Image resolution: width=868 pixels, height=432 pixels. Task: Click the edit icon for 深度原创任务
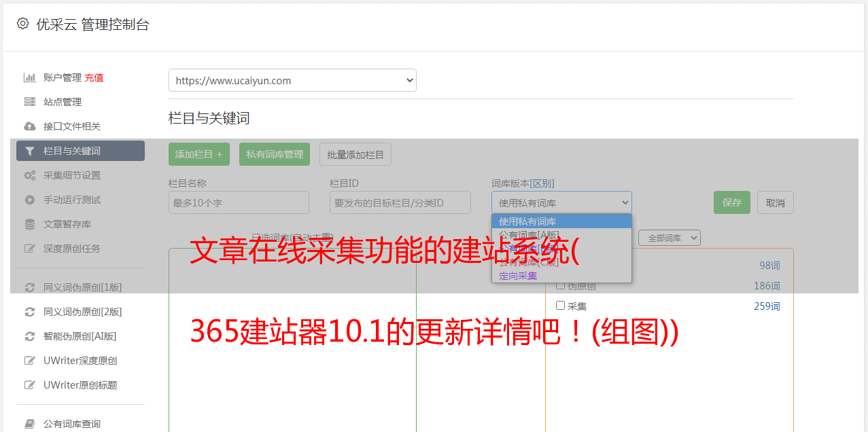pos(29,249)
